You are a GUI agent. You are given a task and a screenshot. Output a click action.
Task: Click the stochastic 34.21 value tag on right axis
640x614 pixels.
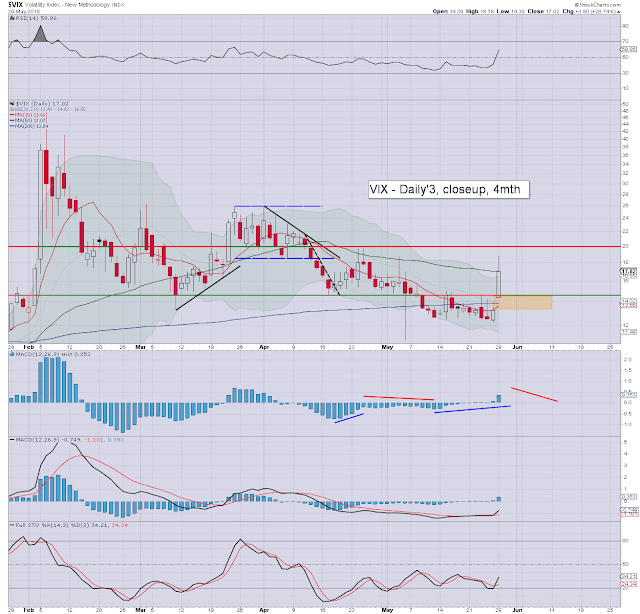(x=629, y=576)
